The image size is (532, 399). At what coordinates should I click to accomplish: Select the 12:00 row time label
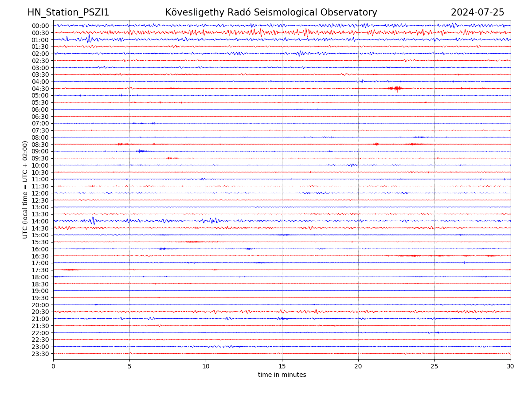[40, 193]
